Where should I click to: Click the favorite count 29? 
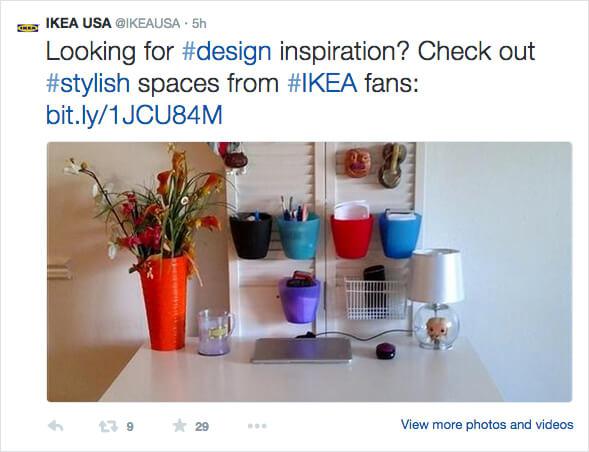202,427
